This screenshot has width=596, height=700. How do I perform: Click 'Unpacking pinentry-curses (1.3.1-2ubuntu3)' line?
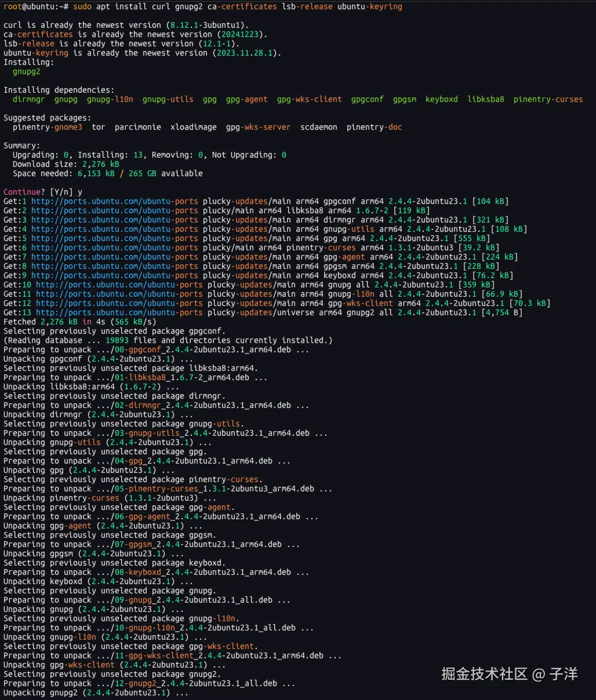(110, 498)
